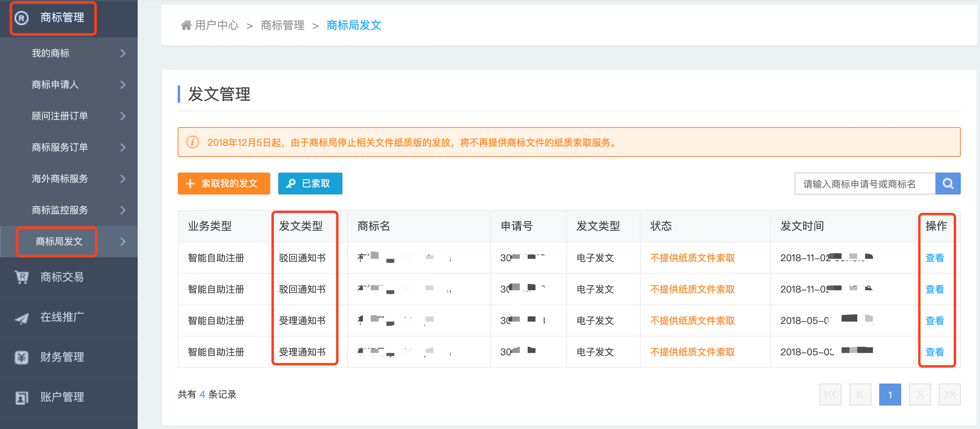The height and width of the screenshot is (429, 980).
Task: Open 在线推广 main menu section
Action: [69, 317]
